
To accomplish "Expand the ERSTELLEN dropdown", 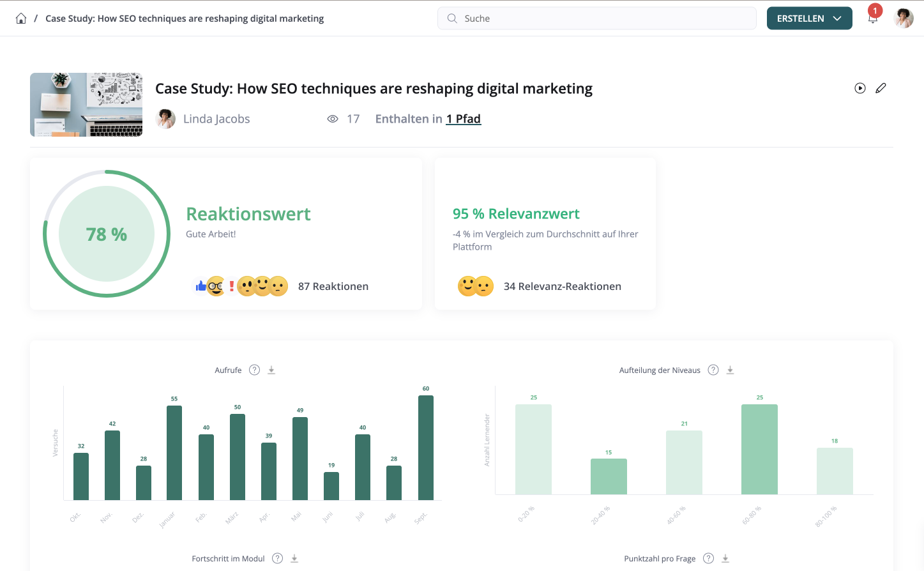I will point(809,19).
